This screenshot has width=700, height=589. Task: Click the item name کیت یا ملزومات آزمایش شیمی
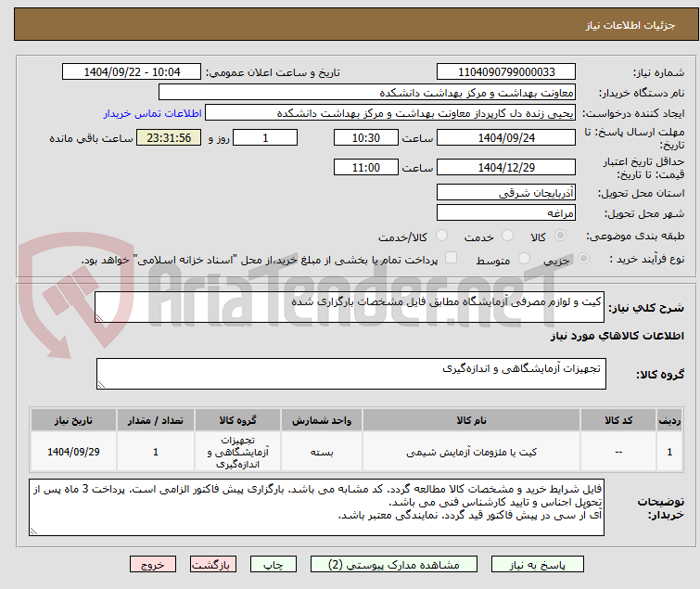(x=471, y=453)
